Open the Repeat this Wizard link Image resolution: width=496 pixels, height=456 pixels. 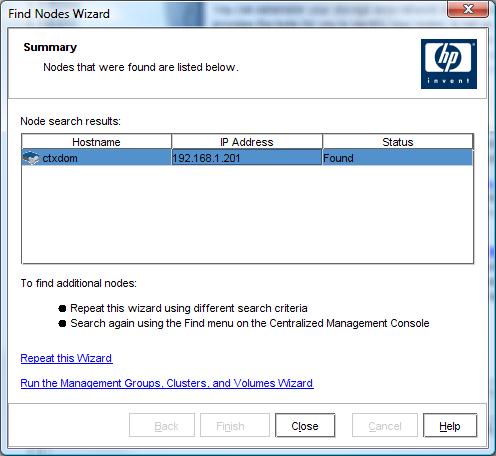66,358
